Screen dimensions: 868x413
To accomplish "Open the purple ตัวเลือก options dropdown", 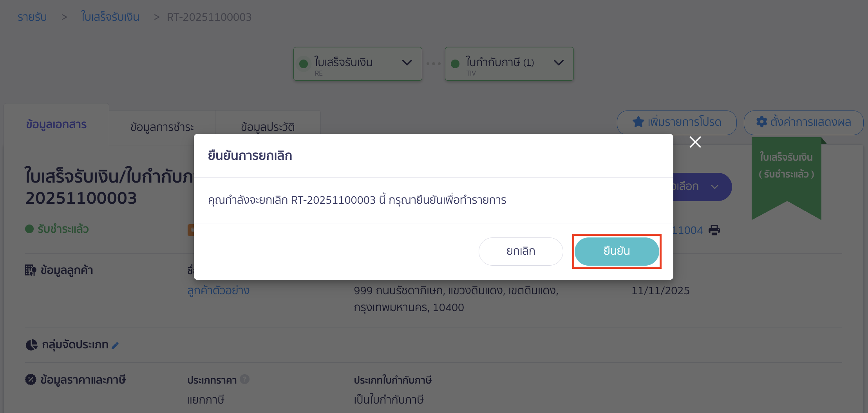I will pos(701,187).
